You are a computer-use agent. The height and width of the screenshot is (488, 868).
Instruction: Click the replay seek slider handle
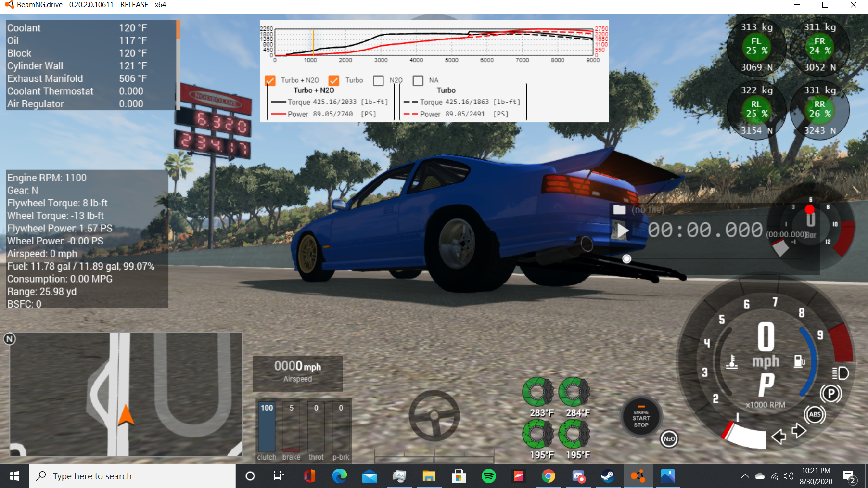(x=626, y=259)
